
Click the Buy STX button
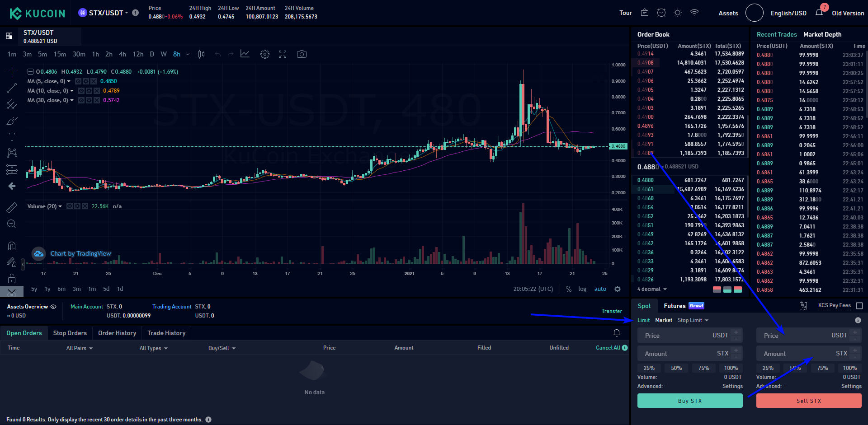pos(690,401)
